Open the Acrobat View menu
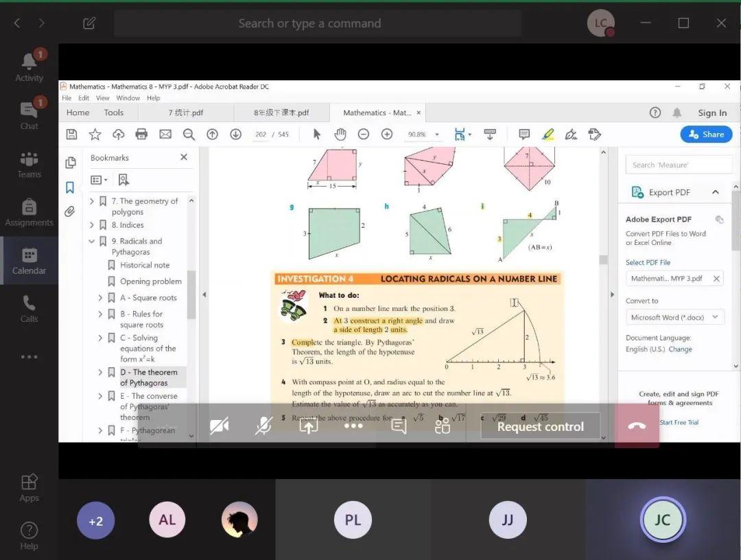741x560 pixels. pos(102,98)
